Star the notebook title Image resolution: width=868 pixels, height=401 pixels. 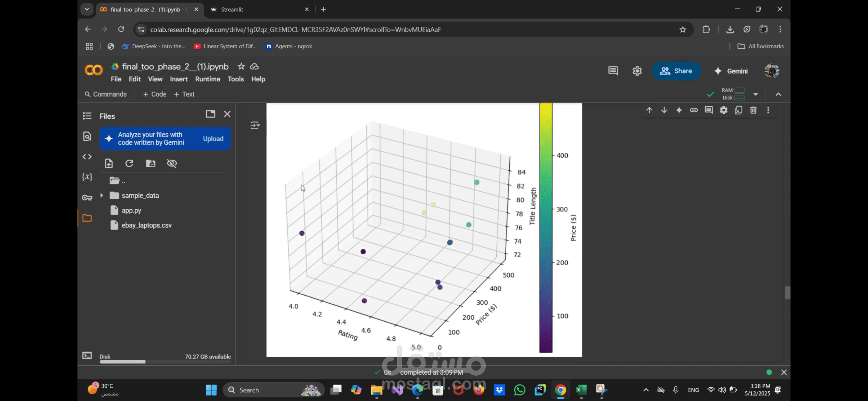pos(241,66)
